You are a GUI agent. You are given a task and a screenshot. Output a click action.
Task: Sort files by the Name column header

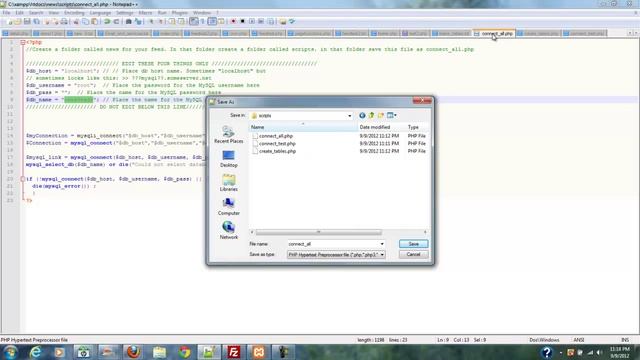(303, 127)
